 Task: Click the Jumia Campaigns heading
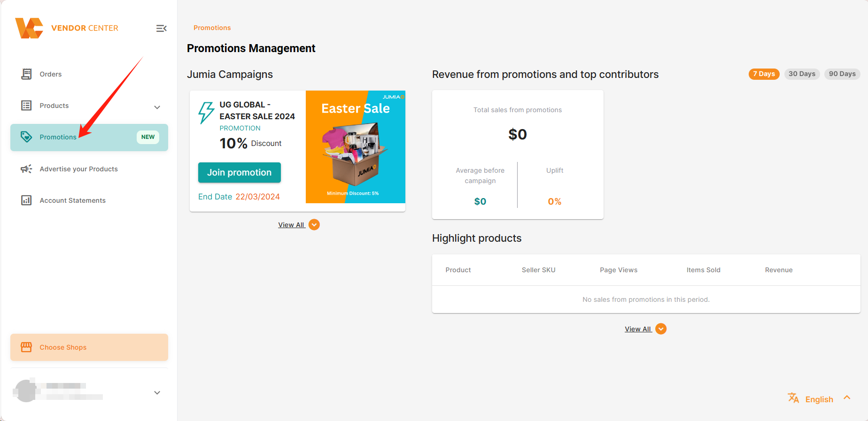(230, 75)
